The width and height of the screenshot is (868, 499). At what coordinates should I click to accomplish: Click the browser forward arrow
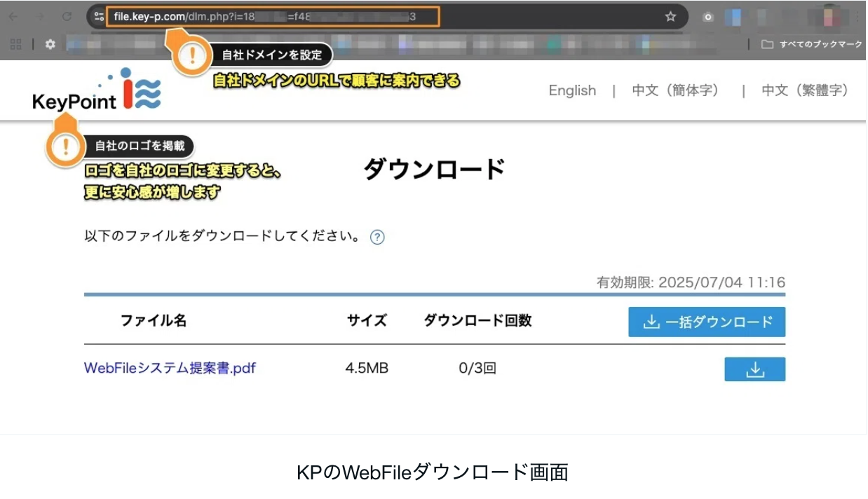pyautogui.click(x=39, y=17)
